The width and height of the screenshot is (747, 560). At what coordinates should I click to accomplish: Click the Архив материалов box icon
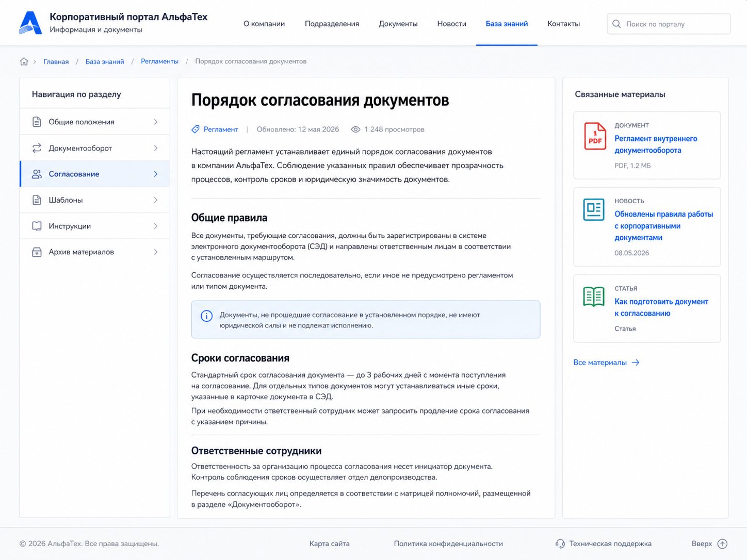37,252
